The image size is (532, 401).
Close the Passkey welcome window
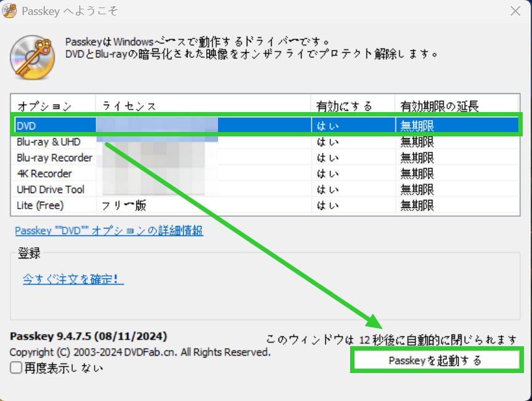[515, 11]
